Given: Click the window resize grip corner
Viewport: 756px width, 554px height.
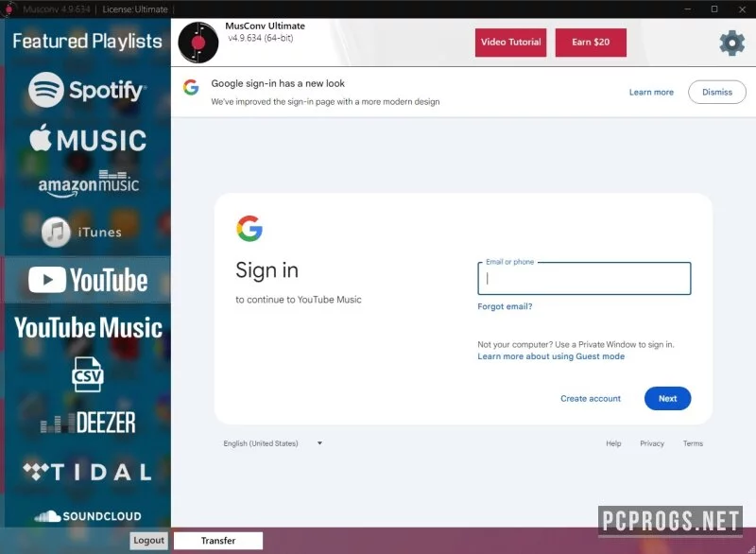Looking at the screenshot, I should tap(751, 549).
